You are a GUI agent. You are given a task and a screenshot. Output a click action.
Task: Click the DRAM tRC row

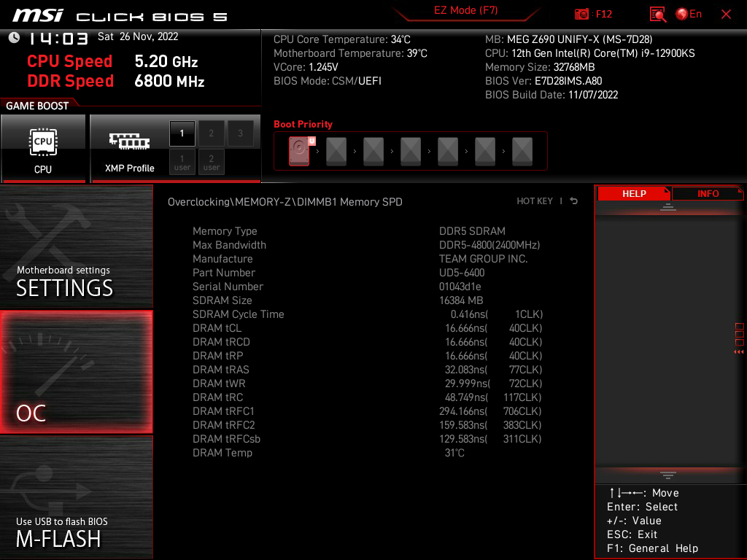pyautogui.click(x=368, y=397)
